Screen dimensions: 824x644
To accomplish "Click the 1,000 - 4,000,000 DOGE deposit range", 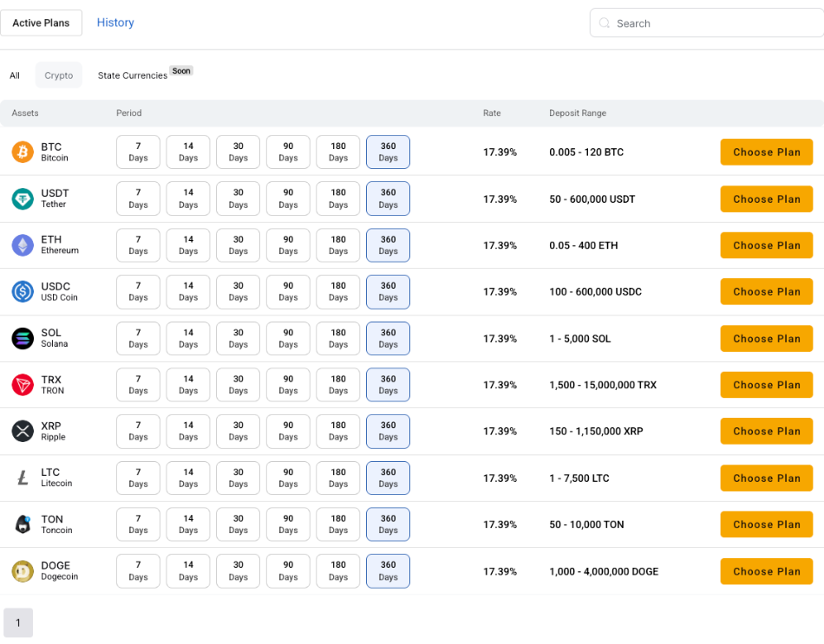I will click(x=604, y=571).
